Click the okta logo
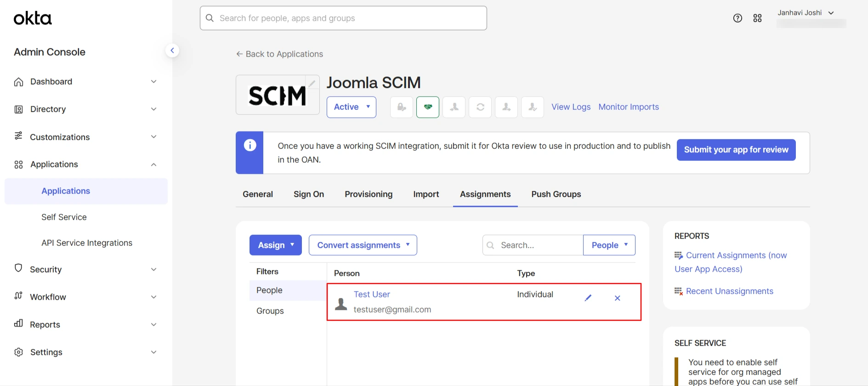This screenshot has width=868, height=386. [x=33, y=18]
